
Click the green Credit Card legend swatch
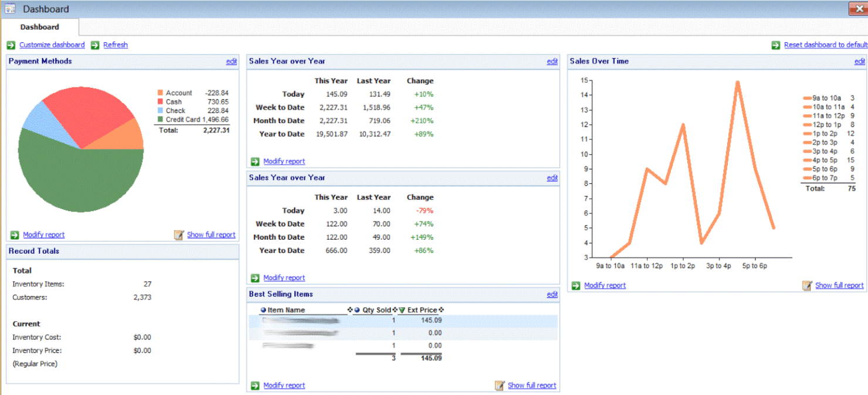pyautogui.click(x=160, y=120)
